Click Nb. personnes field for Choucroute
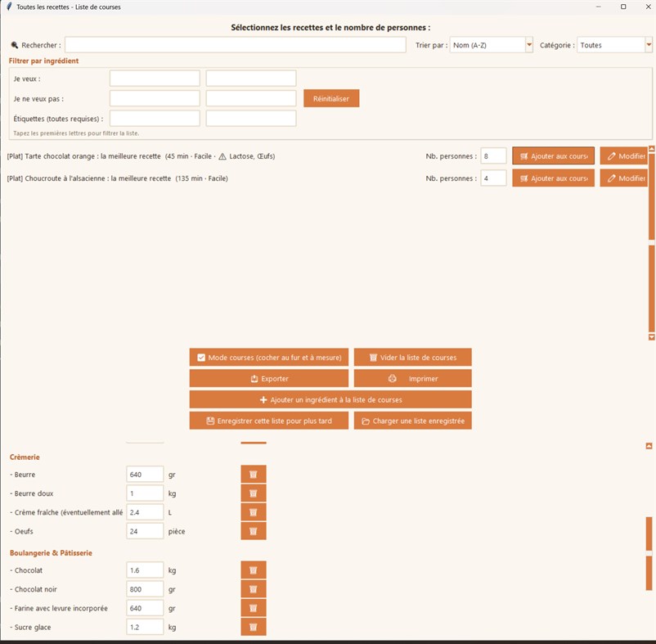The height and width of the screenshot is (644, 656). [x=493, y=178]
